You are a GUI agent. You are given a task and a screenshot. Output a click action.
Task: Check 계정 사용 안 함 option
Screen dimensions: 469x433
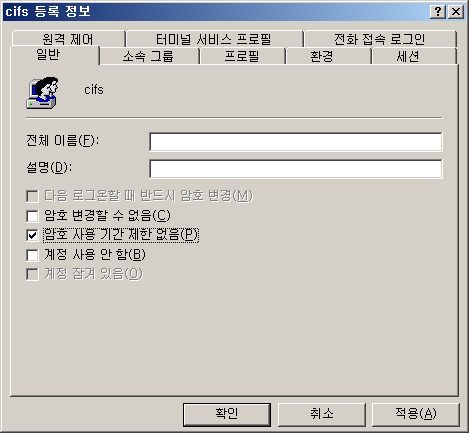[x=32, y=255]
